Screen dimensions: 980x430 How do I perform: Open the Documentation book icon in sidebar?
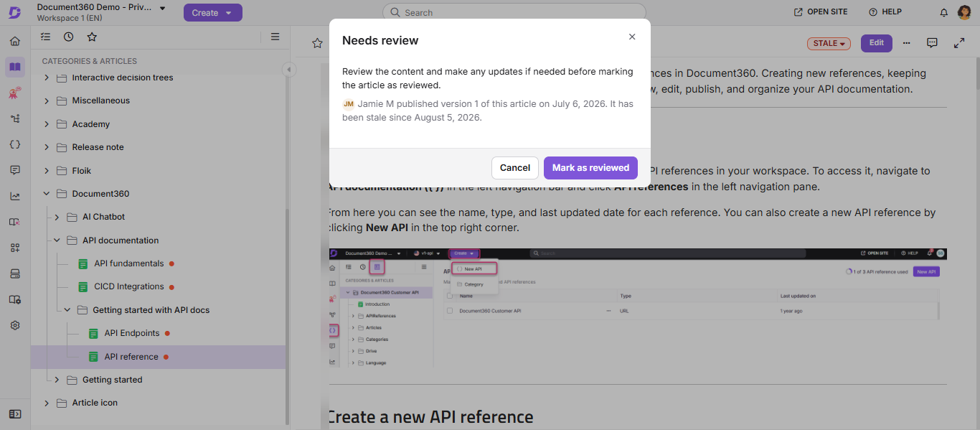tap(15, 67)
